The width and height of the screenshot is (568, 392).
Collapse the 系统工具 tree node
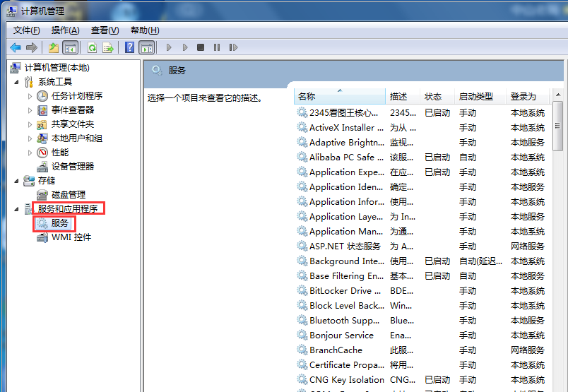(16, 82)
